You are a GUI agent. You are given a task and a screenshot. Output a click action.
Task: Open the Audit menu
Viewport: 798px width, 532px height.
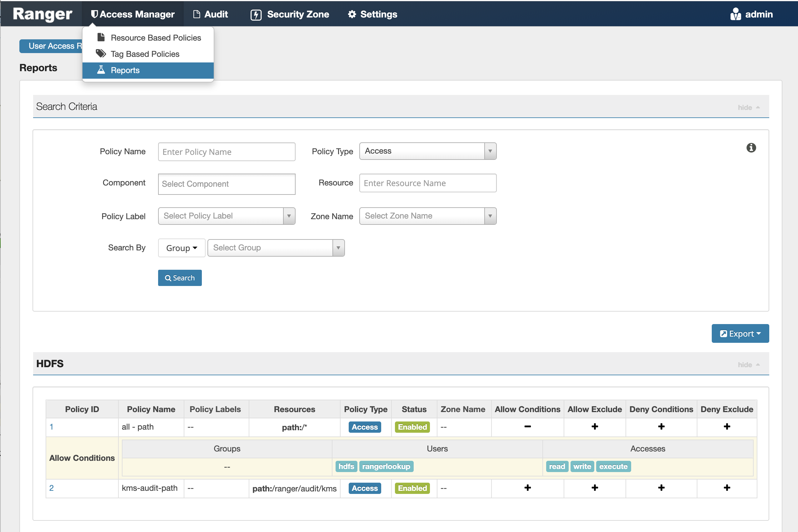pyautogui.click(x=211, y=14)
